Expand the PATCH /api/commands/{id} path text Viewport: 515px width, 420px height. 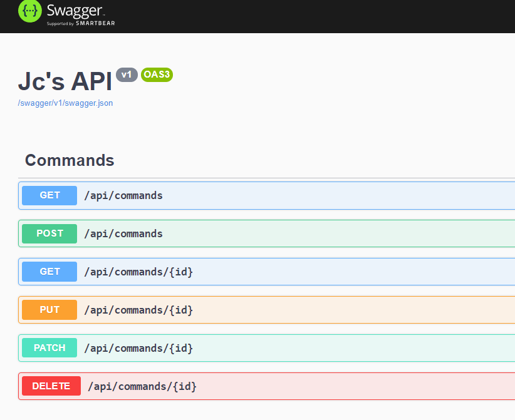tap(138, 348)
